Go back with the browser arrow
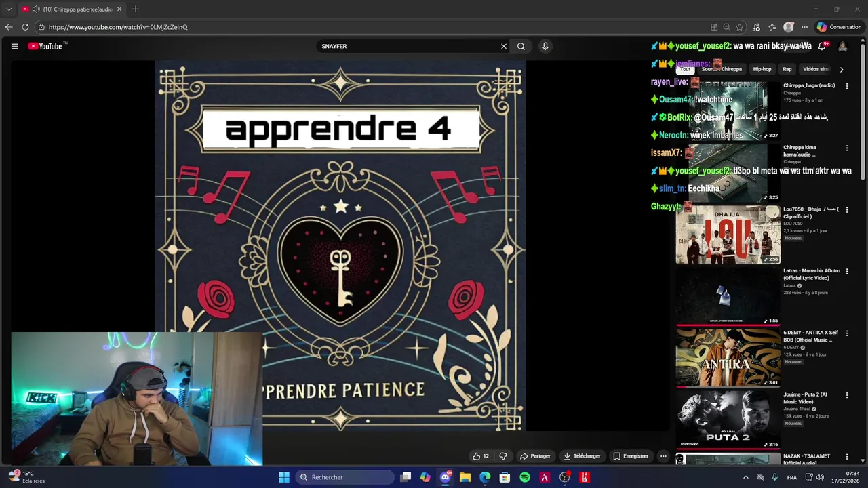 9,27
